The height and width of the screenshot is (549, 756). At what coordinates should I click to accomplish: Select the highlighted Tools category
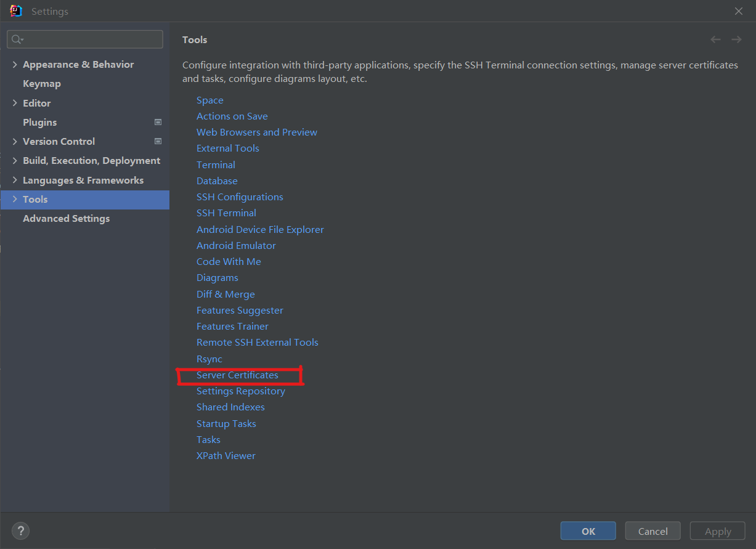85,199
